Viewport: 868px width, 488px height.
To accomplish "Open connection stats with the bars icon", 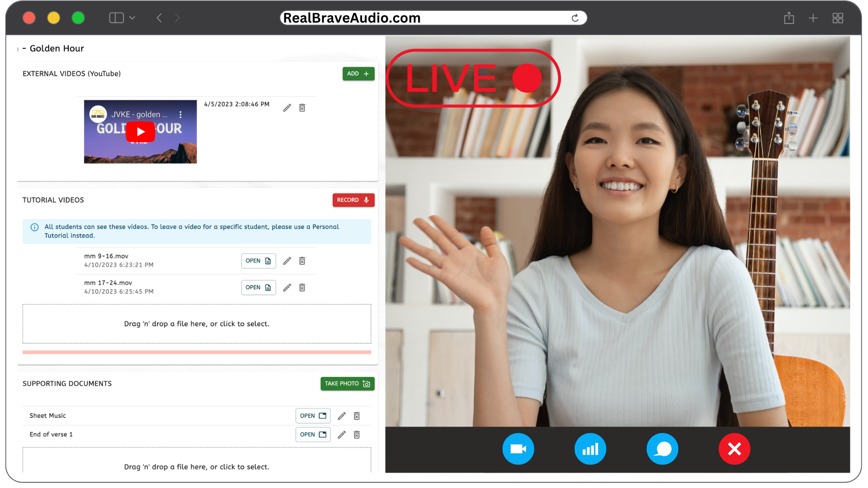I will click(590, 449).
